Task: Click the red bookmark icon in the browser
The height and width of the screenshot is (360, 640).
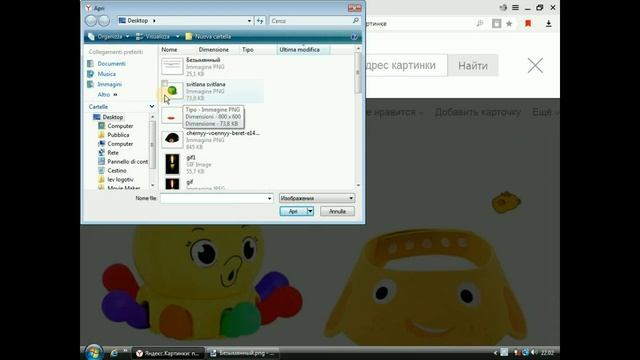Action: tap(528, 24)
